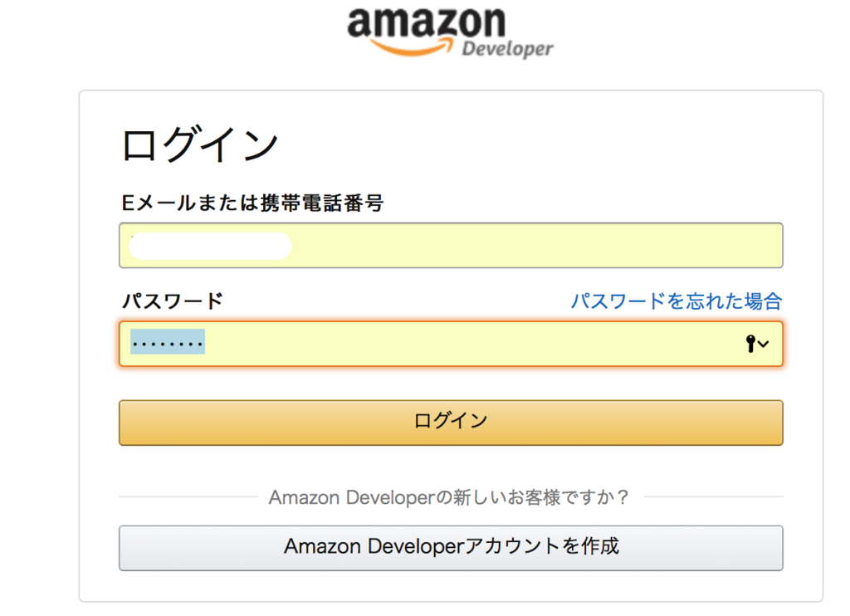The height and width of the screenshot is (616, 850).
Task: Click the yellow ログイン button
Action: (x=451, y=423)
